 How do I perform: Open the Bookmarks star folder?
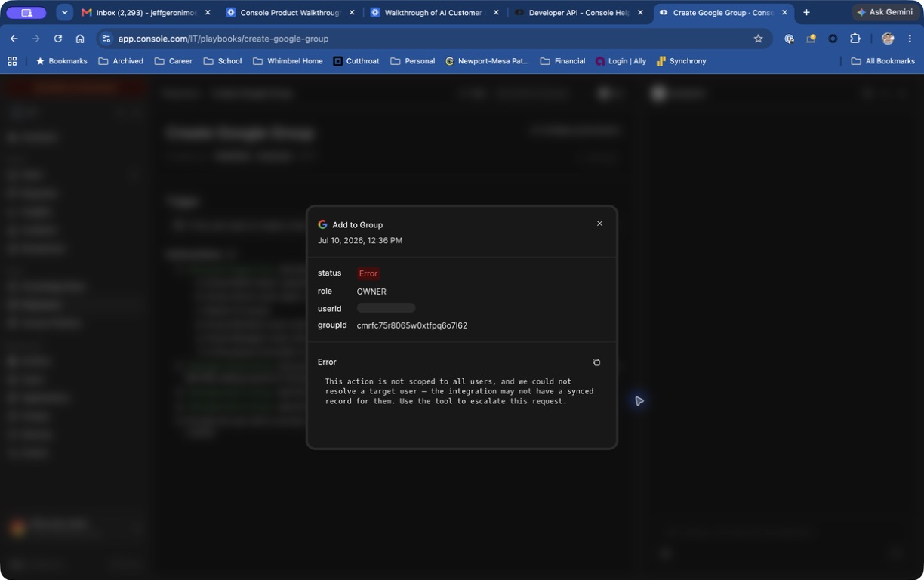coord(61,61)
